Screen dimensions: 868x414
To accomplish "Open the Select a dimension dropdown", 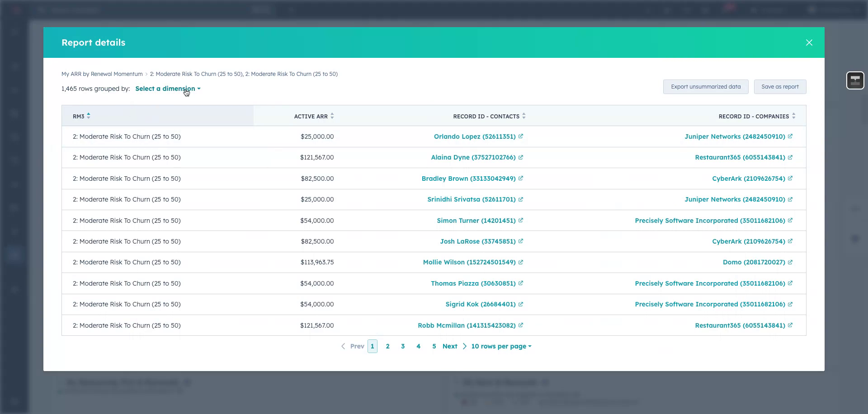I will click(165, 89).
